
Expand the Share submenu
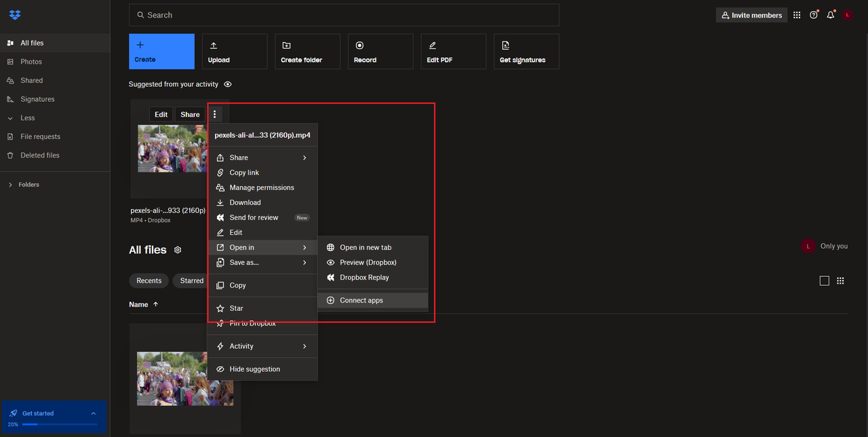pos(262,157)
